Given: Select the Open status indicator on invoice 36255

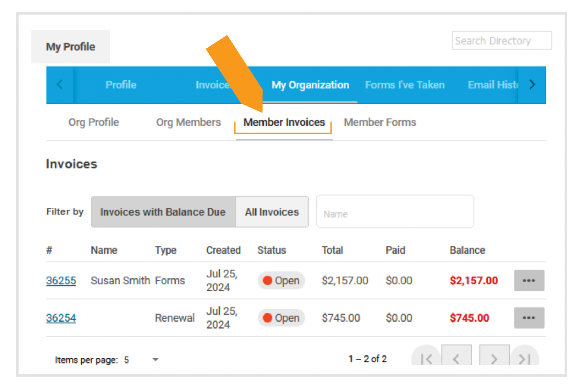Looking at the screenshot, I should (281, 280).
